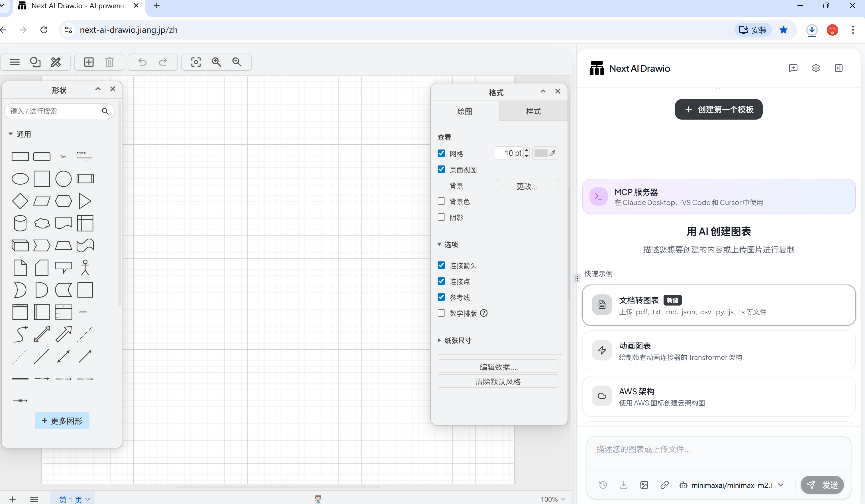Click the fit page icon in toolbar
Image resolution: width=865 pixels, height=504 pixels.
pos(196,62)
